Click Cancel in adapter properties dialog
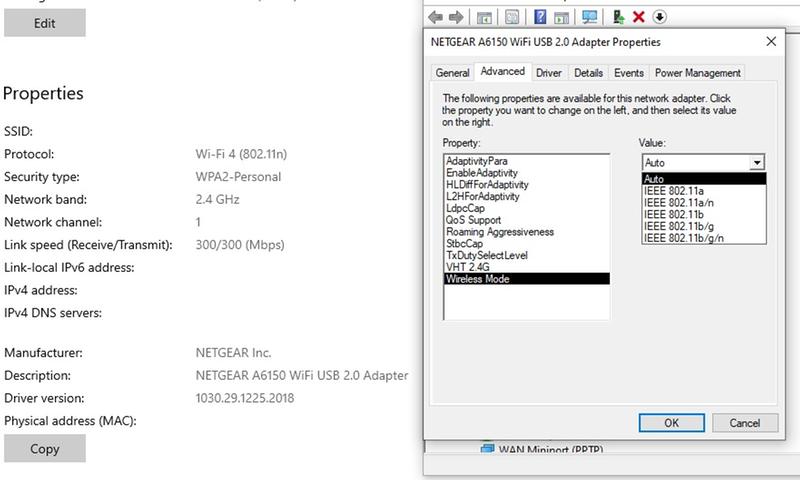 tap(745, 423)
